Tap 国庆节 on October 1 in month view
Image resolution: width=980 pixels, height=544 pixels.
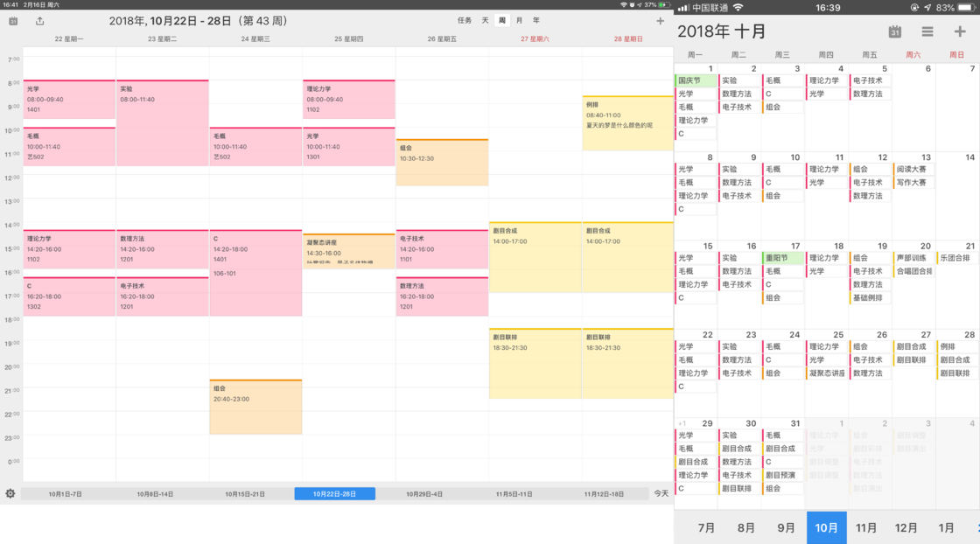tap(696, 80)
